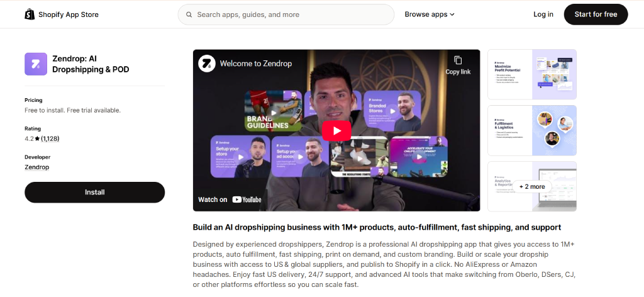The width and height of the screenshot is (644, 297).
Task: Click the purple Zendrop app icon
Action: click(x=36, y=64)
